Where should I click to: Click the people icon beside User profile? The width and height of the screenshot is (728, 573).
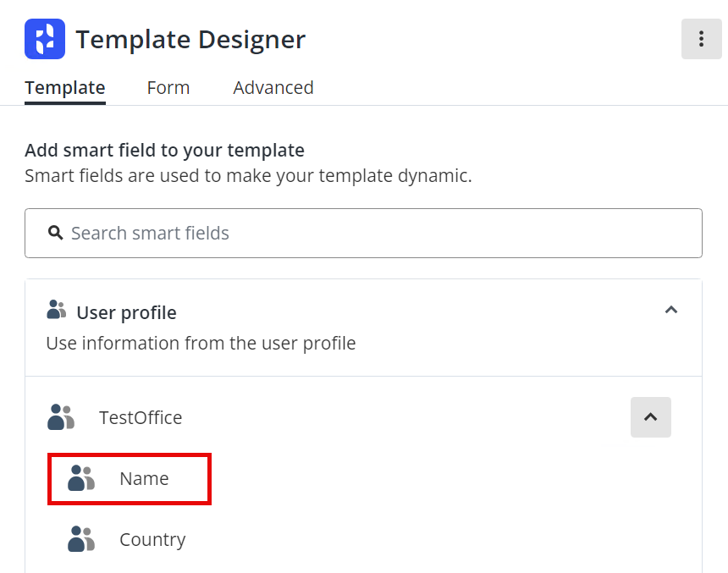click(x=56, y=310)
